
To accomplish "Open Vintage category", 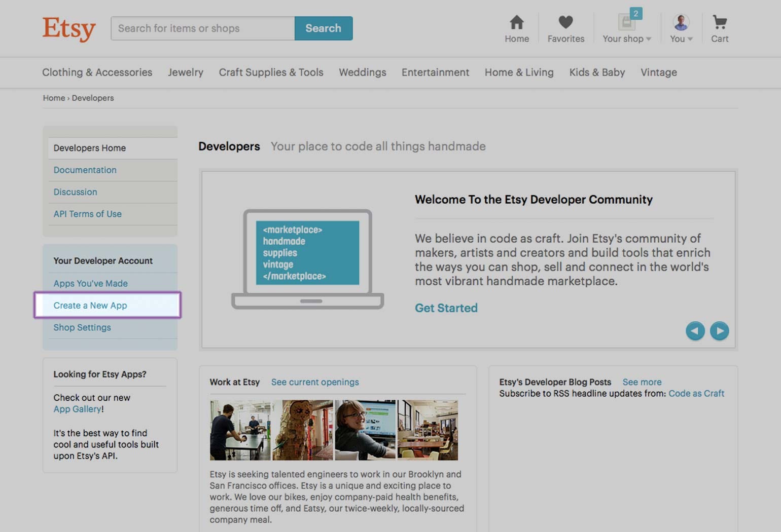I will pyautogui.click(x=658, y=72).
